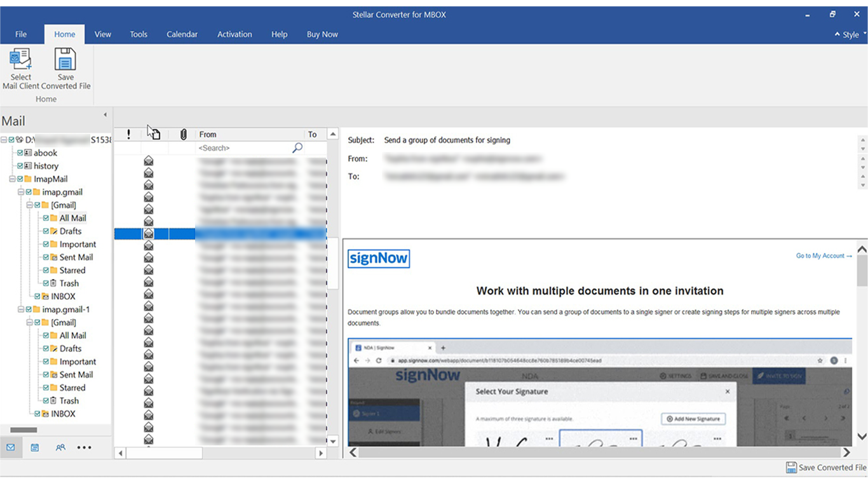Click the INBOX folder icon under imap.gmail-1
The width and height of the screenshot is (868, 488).
(46, 414)
